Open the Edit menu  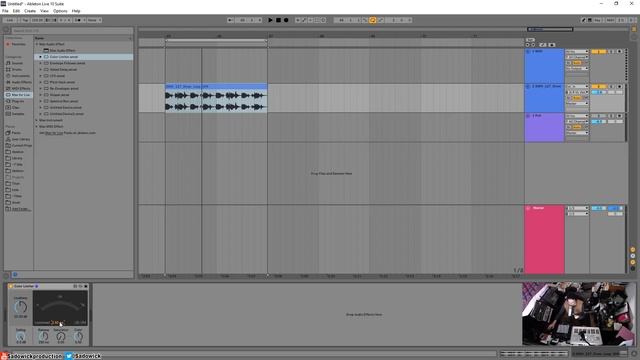[x=16, y=11]
